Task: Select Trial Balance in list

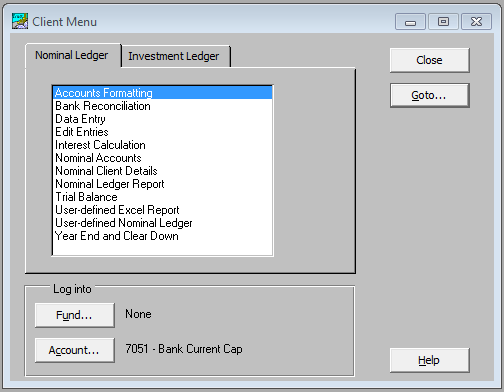Action: pyautogui.click(x=162, y=197)
